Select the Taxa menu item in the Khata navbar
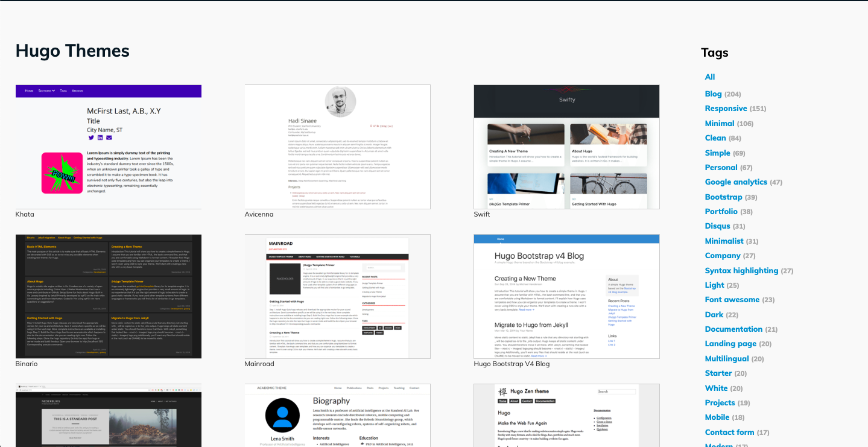 tap(63, 90)
